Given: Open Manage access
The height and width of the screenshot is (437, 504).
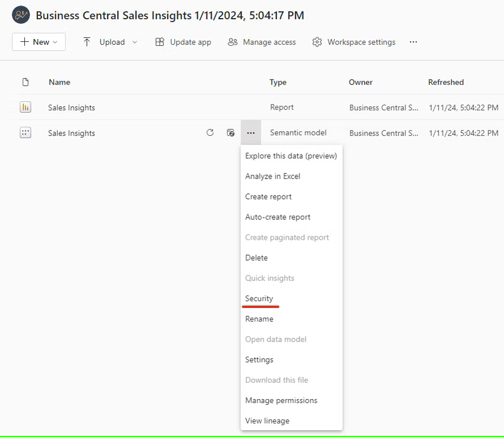Looking at the screenshot, I should [262, 42].
